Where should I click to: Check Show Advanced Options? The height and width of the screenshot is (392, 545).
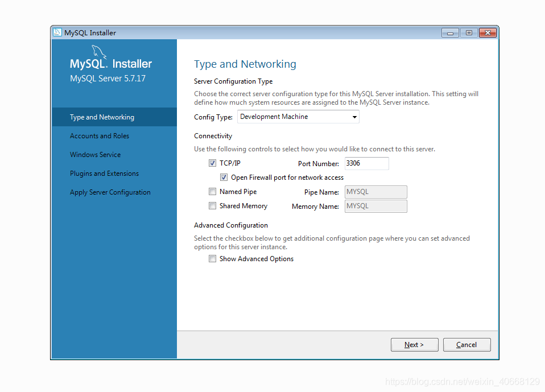tap(212, 258)
